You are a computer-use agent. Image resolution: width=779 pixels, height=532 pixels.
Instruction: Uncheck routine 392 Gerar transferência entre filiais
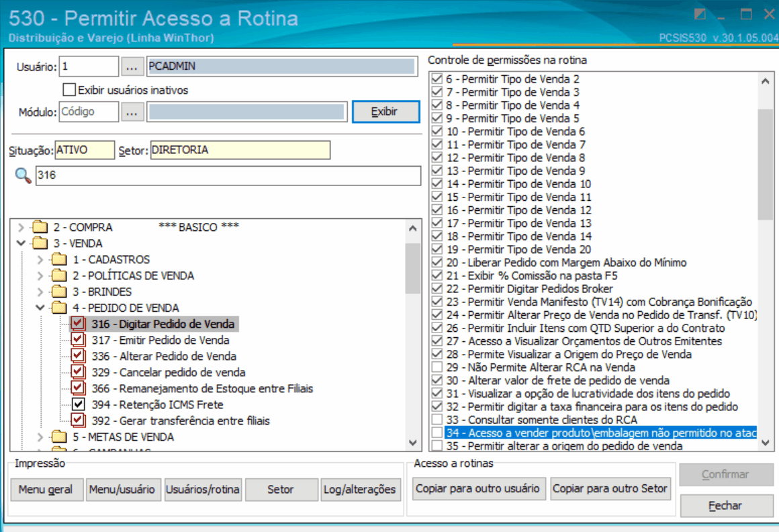pyautogui.click(x=78, y=420)
